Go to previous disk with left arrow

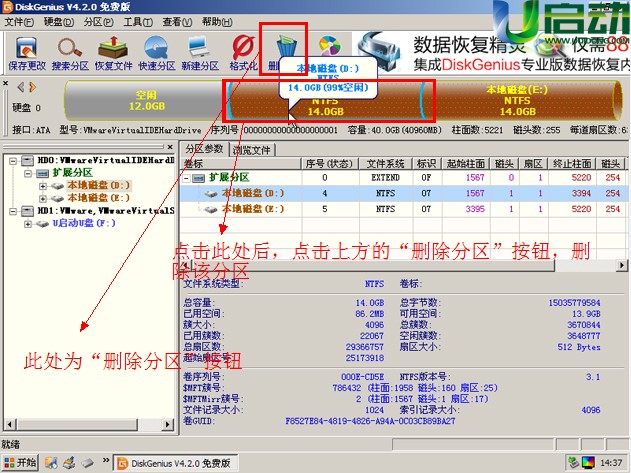point(21,87)
